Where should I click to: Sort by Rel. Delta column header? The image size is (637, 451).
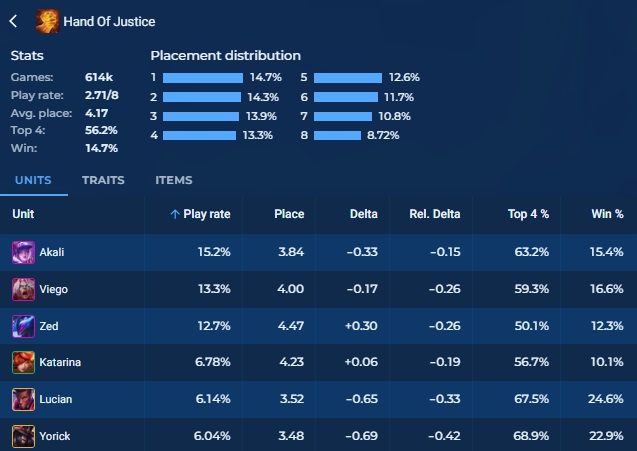435,214
